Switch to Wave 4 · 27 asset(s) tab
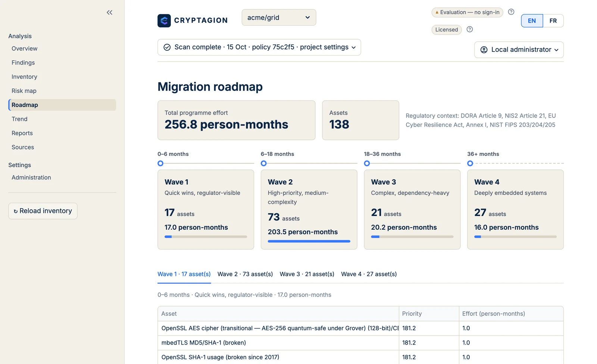Image resolution: width=597 pixels, height=364 pixels. [x=369, y=274]
